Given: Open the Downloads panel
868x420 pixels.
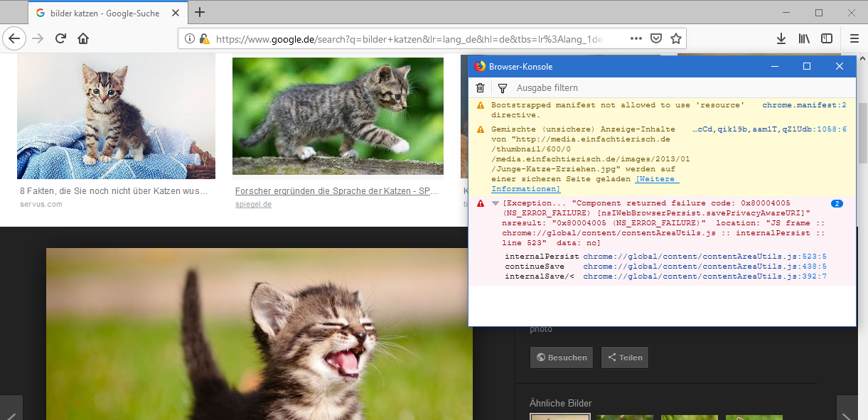Looking at the screenshot, I should coord(781,38).
